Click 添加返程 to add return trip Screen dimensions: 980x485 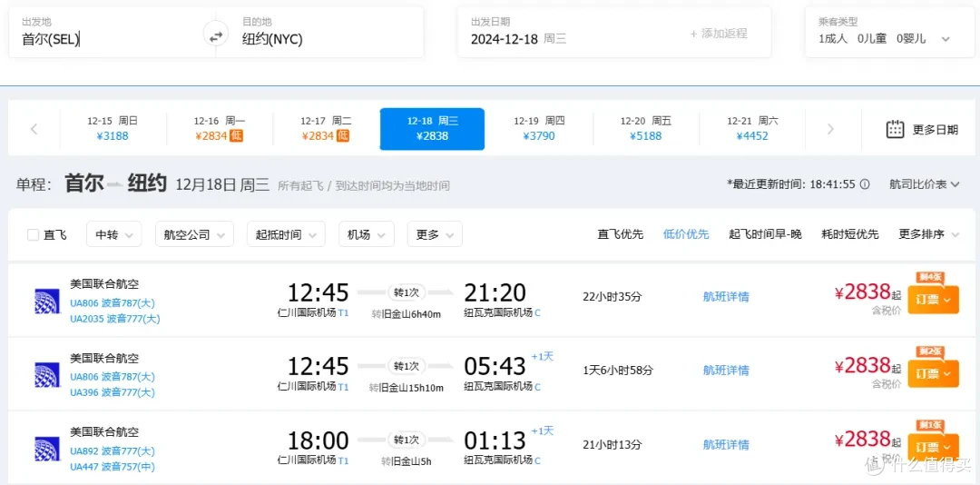pos(719,34)
